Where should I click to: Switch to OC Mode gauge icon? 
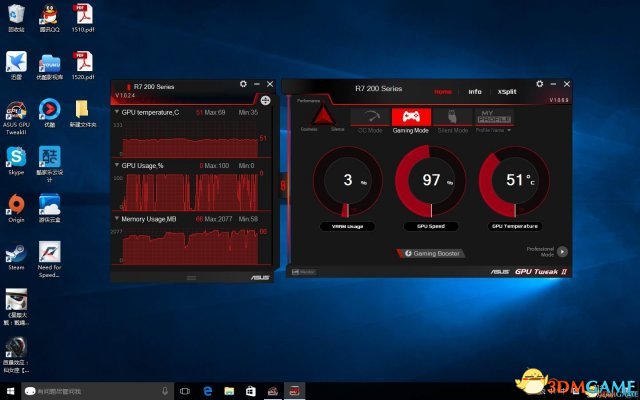point(370,117)
